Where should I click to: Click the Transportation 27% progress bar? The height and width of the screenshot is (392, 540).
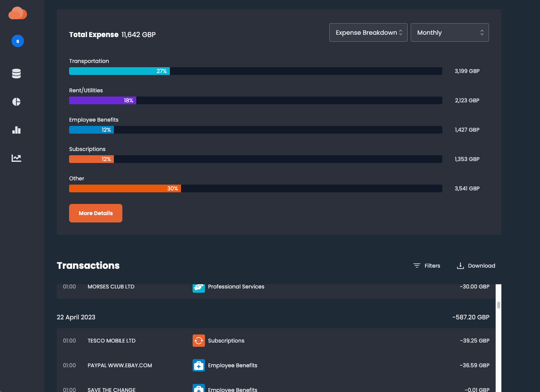[119, 71]
